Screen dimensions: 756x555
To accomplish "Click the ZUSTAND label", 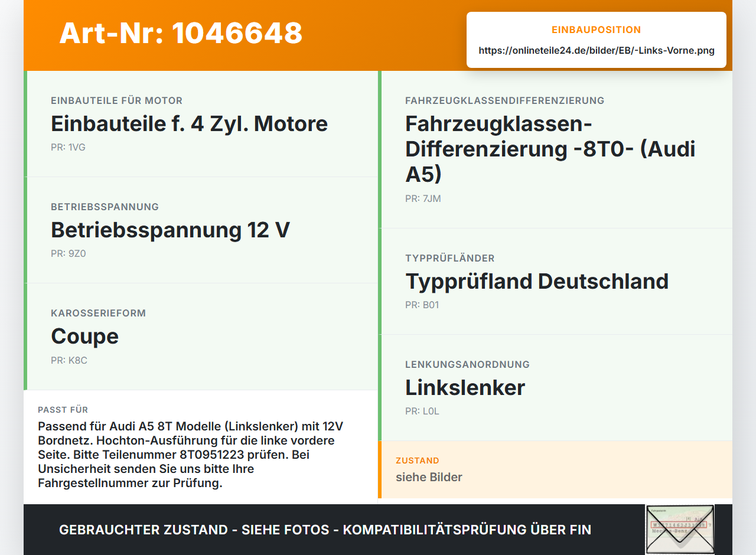I will (x=417, y=461).
